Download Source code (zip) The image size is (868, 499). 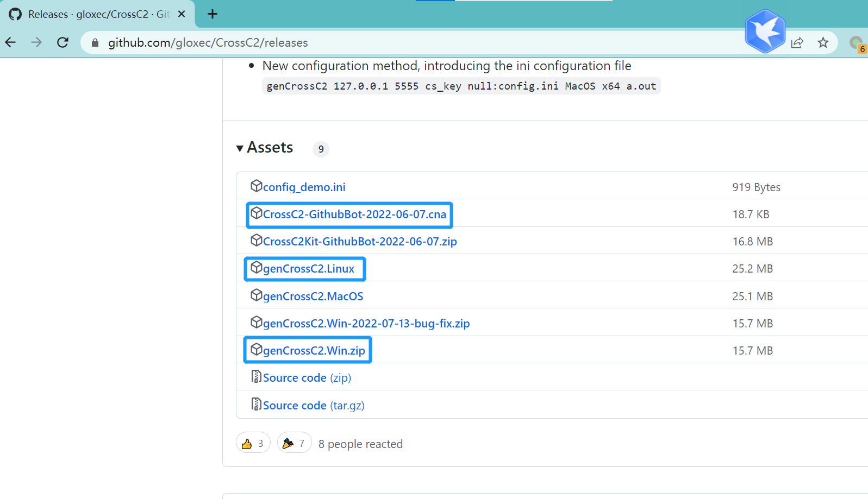[x=307, y=378]
